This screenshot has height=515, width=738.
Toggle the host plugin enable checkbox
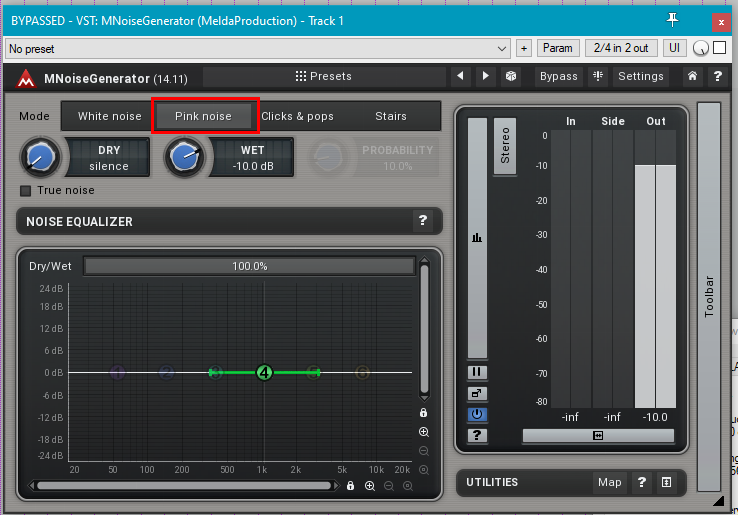(720, 48)
